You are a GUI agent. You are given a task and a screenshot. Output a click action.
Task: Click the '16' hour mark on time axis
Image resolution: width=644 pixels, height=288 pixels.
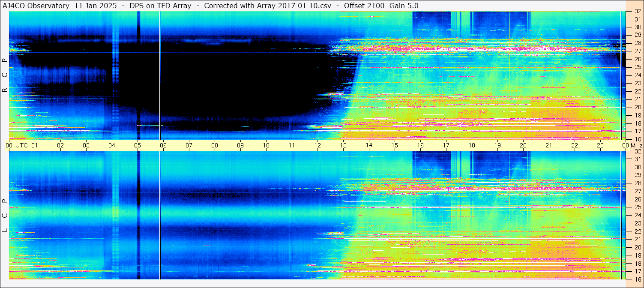(420, 145)
